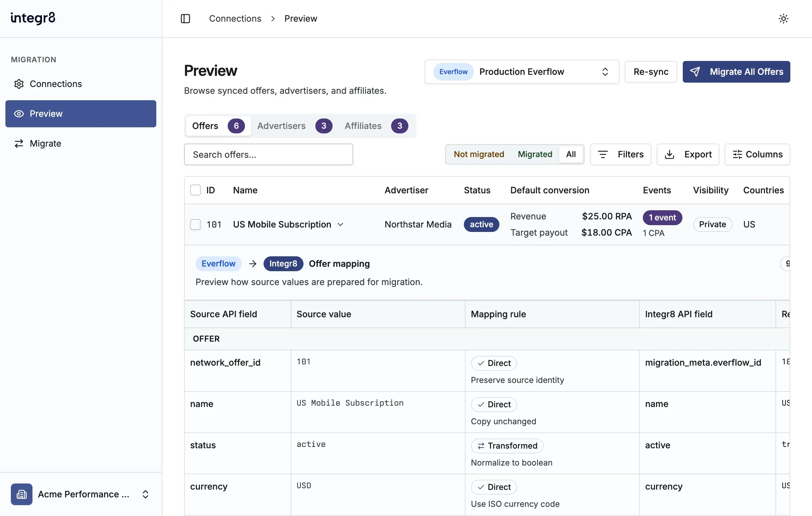This screenshot has height=516, width=812.
Task: Click the Export button
Action: tap(688, 154)
